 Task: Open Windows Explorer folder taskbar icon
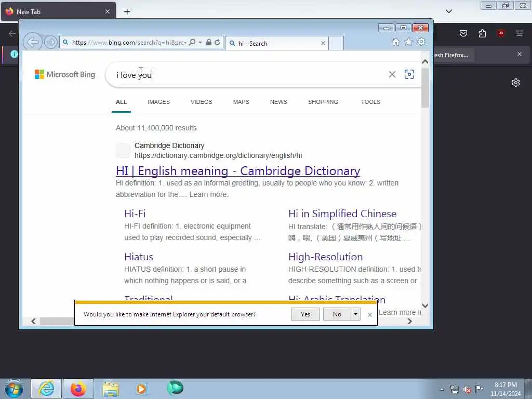[111, 390]
